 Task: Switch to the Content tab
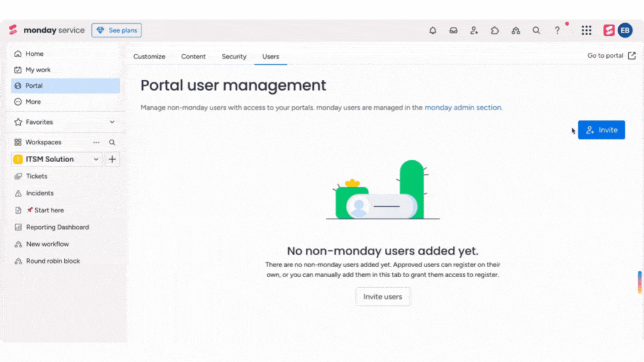[x=194, y=57]
